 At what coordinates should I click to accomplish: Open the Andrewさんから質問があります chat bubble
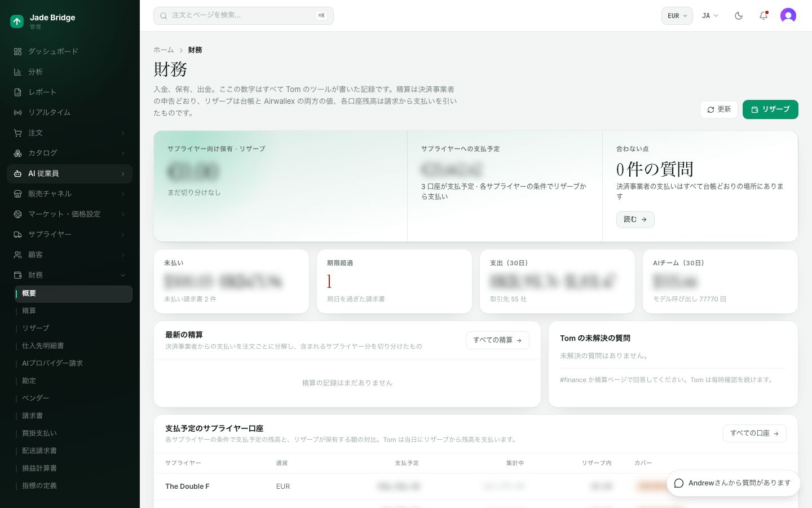pyautogui.click(x=733, y=483)
